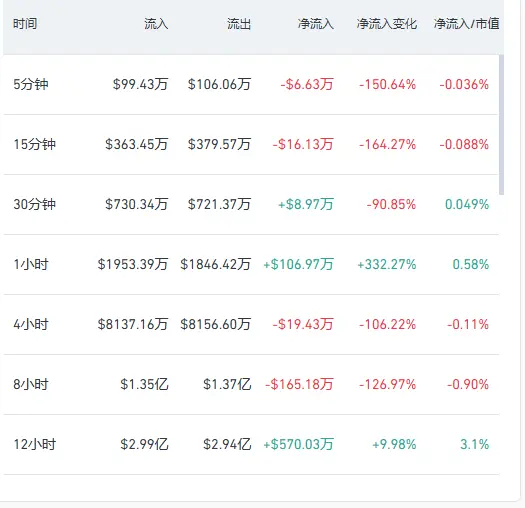Click the +$106.97万 net inflow value
The width and height of the screenshot is (525, 508).
pyautogui.click(x=298, y=264)
